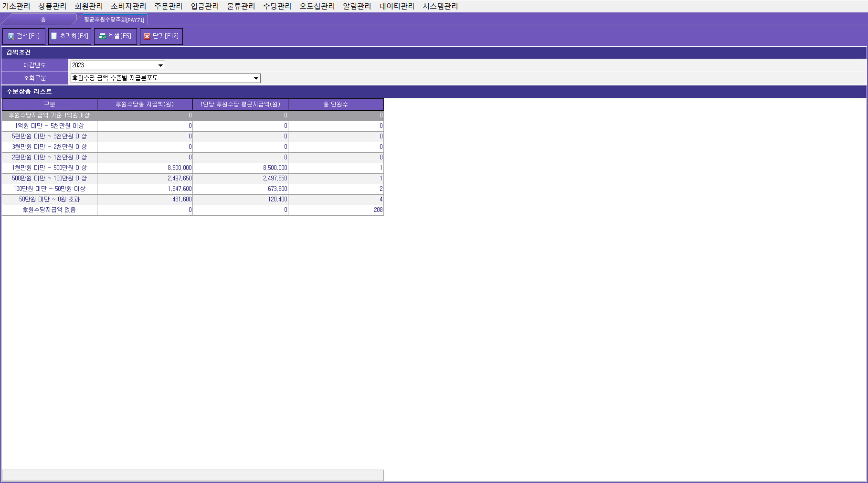Click the 673,800 average amount cell

click(x=240, y=189)
